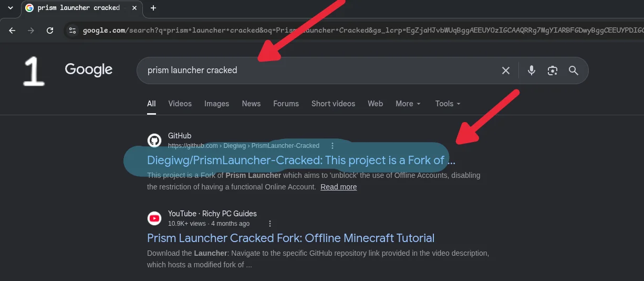Go back to previous page
Image resolution: width=644 pixels, height=281 pixels.
[x=12, y=30]
